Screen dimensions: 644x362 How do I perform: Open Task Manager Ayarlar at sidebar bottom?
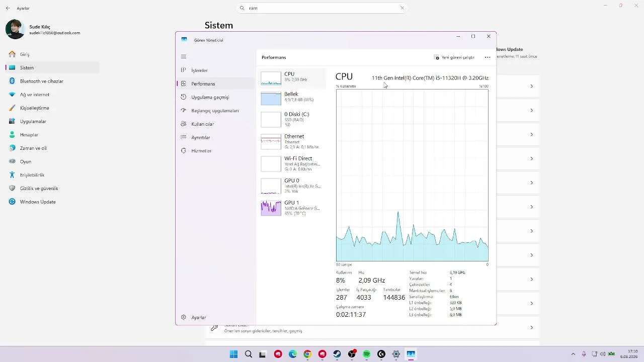(216, 317)
